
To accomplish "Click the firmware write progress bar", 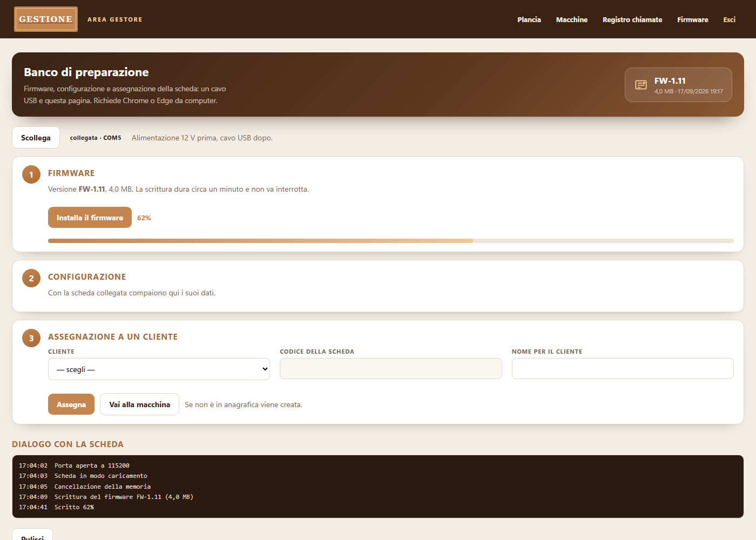I will coord(391,241).
